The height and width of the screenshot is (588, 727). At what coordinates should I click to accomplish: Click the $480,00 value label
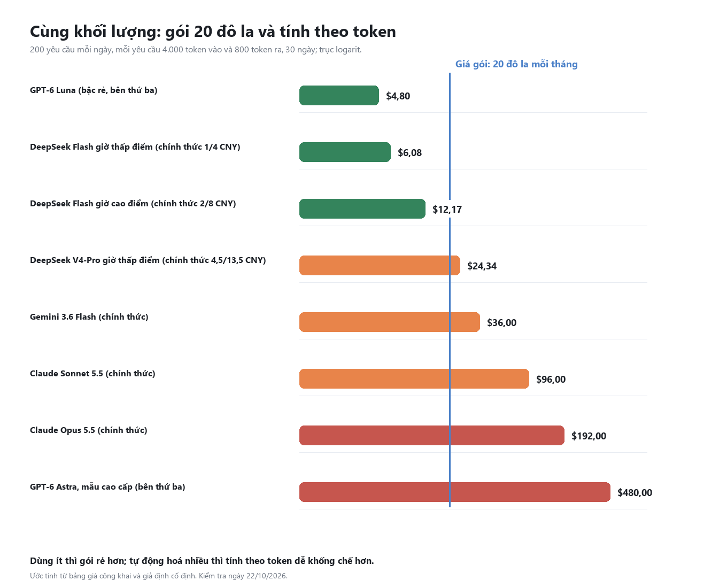[635, 493]
